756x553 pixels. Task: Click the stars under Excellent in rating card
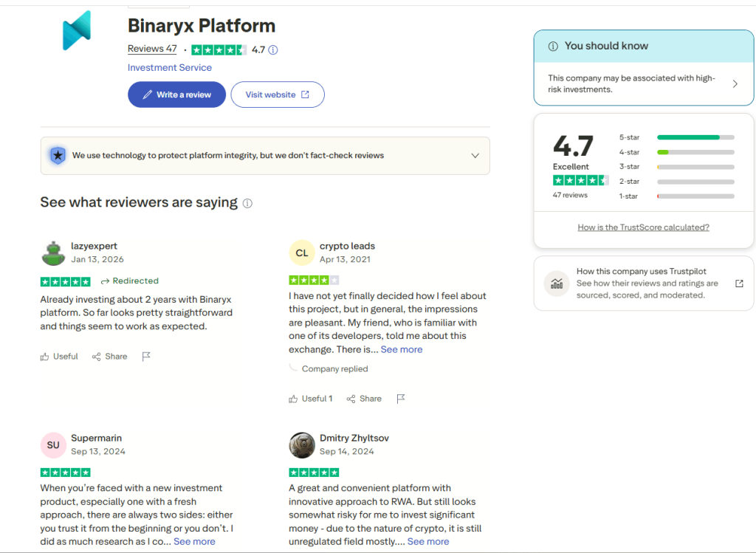[580, 180]
